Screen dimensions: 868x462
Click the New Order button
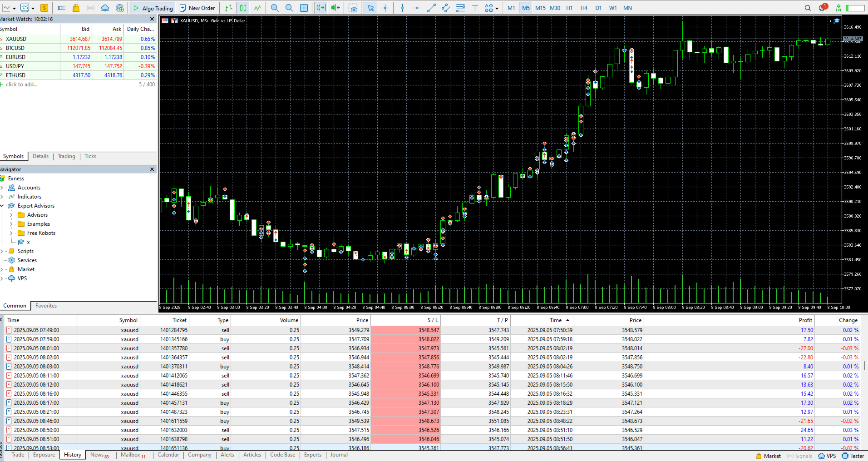tap(197, 8)
